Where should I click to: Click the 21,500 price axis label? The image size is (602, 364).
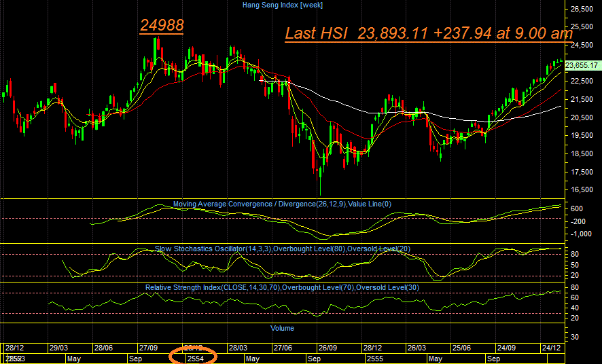pyautogui.click(x=582, y=99)
